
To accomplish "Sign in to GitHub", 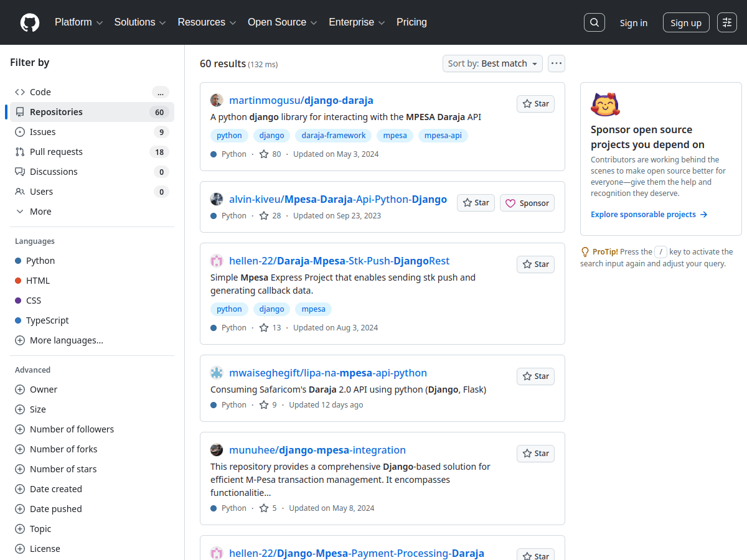I will 633,22.
